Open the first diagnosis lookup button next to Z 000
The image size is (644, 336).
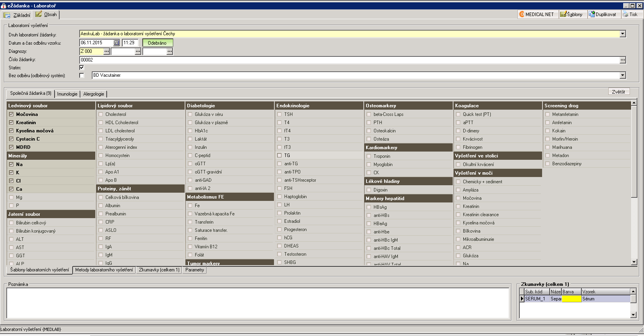coord(107,51)
